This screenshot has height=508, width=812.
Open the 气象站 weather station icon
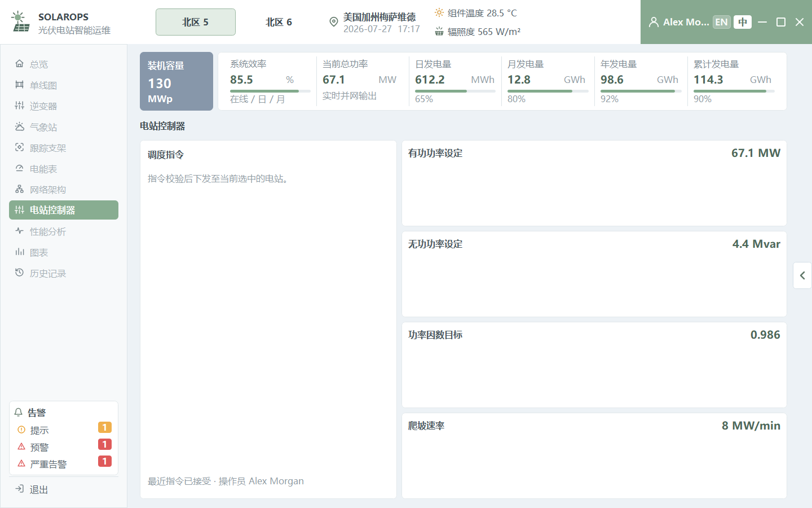pyautogui.click(x=20, y=126)
